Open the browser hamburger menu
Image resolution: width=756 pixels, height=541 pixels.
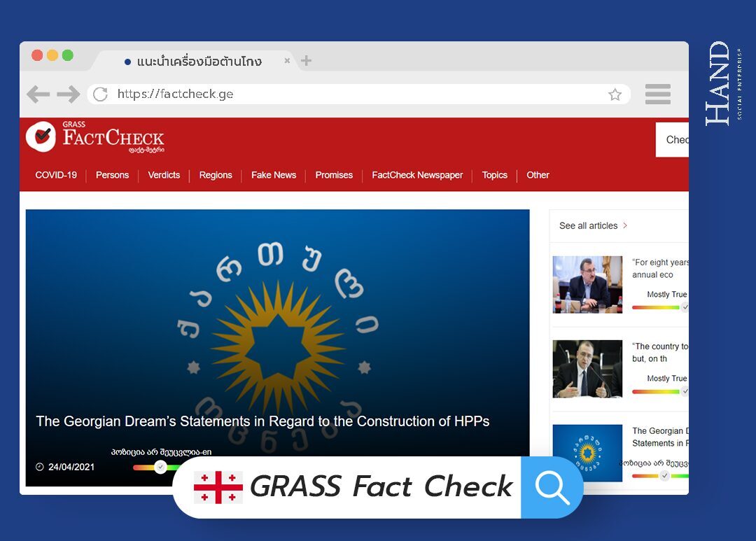click(657, 94)
